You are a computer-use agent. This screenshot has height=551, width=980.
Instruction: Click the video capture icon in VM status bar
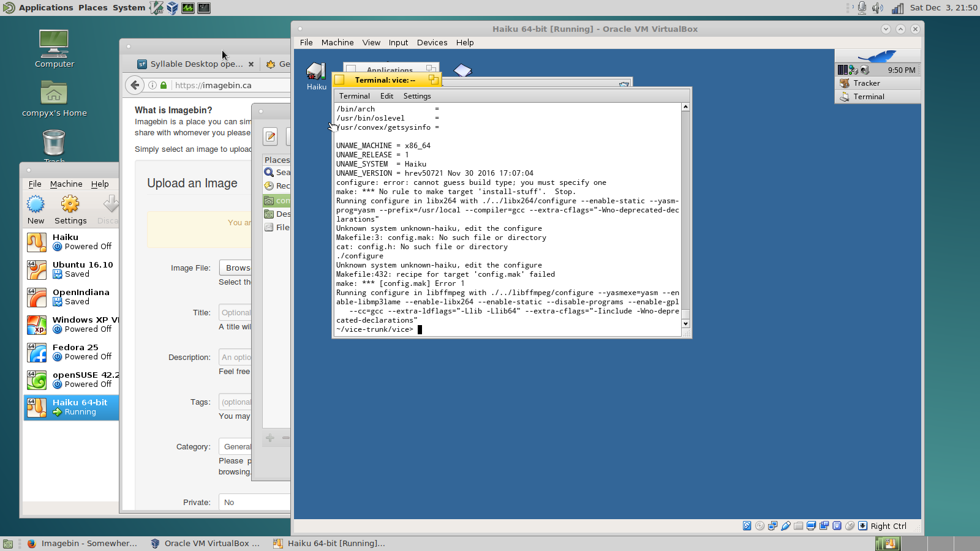(824, 526)
